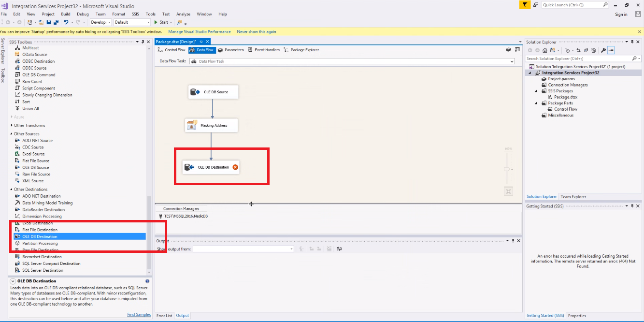644x322 pixels.
Task: Toggle auto-hide pin on Solution Explorer
Action: click(632, 42)
